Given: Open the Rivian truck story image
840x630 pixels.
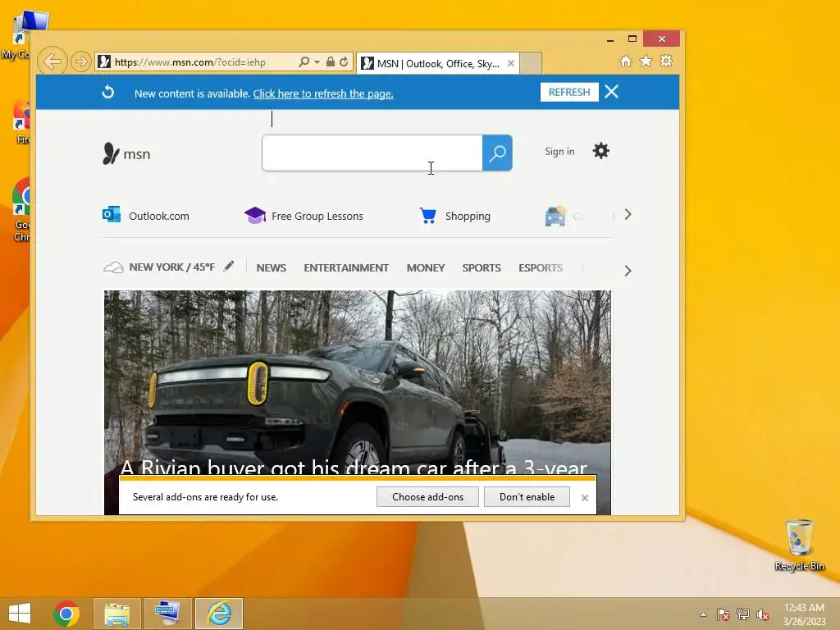Looking at the screenshot, I should 358,381.
